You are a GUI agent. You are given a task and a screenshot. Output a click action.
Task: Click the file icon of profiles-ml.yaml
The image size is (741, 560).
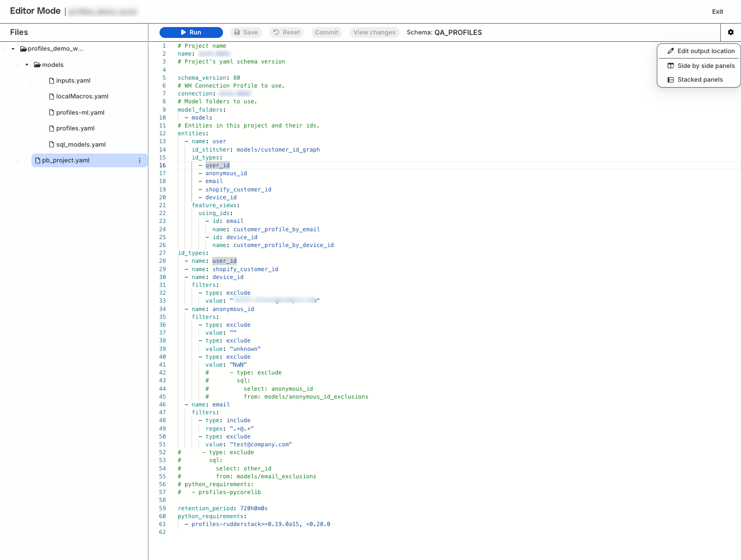pyautogui.click(x=52, y=113)
